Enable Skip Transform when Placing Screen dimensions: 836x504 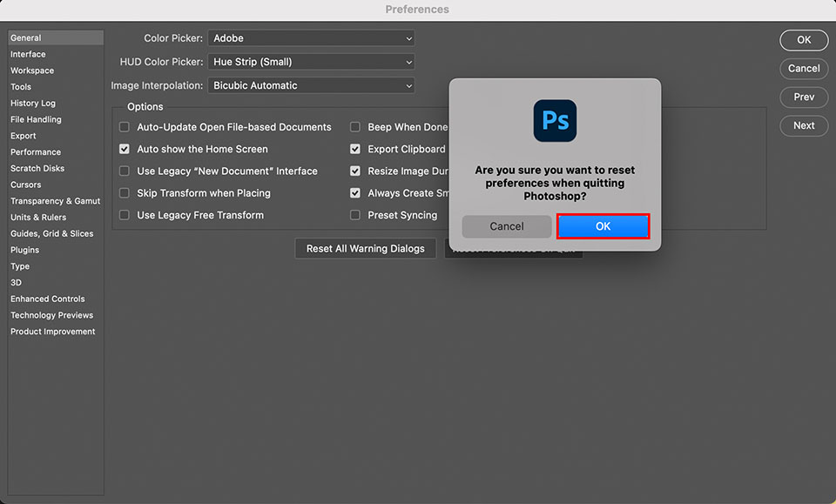pos(124,192)
